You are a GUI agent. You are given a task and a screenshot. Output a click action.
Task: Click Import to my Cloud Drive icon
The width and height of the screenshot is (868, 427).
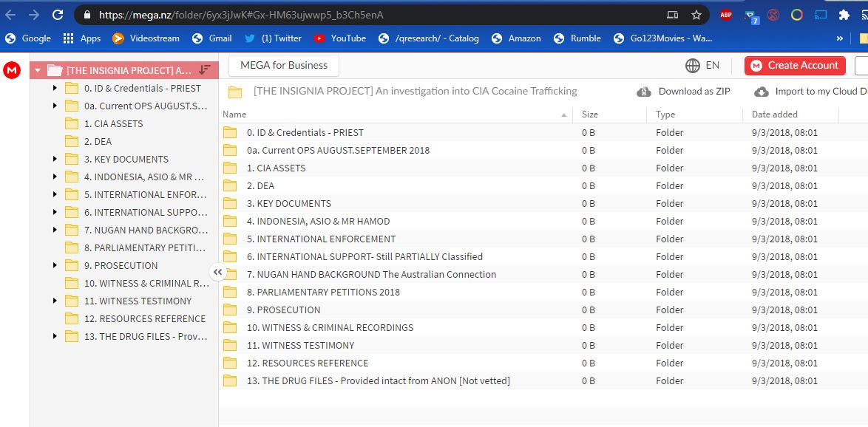[x=762, y=92]
